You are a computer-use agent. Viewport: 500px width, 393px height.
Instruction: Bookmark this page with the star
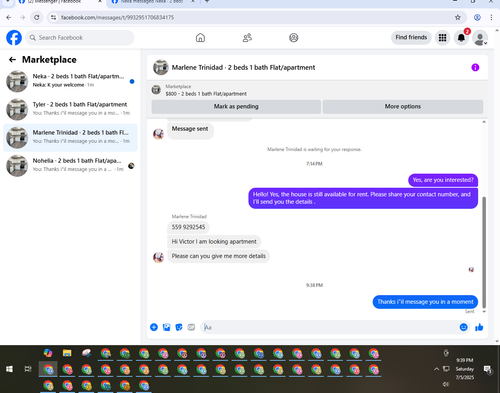pos(458,17)
